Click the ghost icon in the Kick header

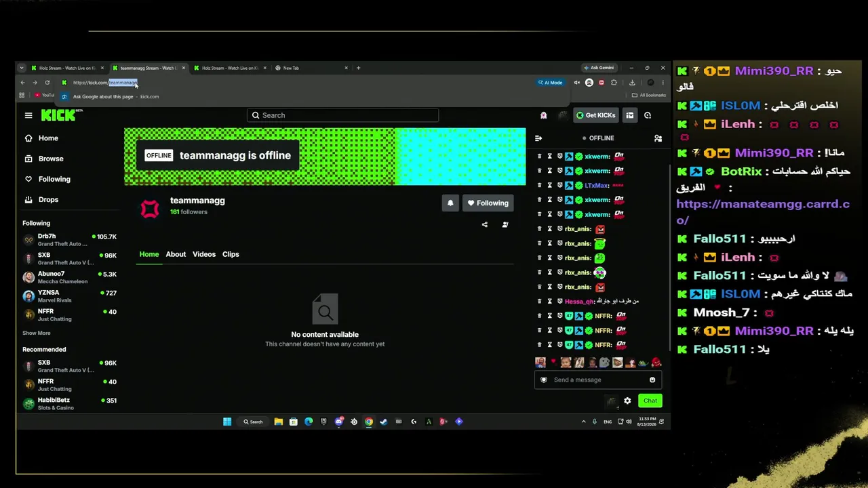tap(543, 115)
